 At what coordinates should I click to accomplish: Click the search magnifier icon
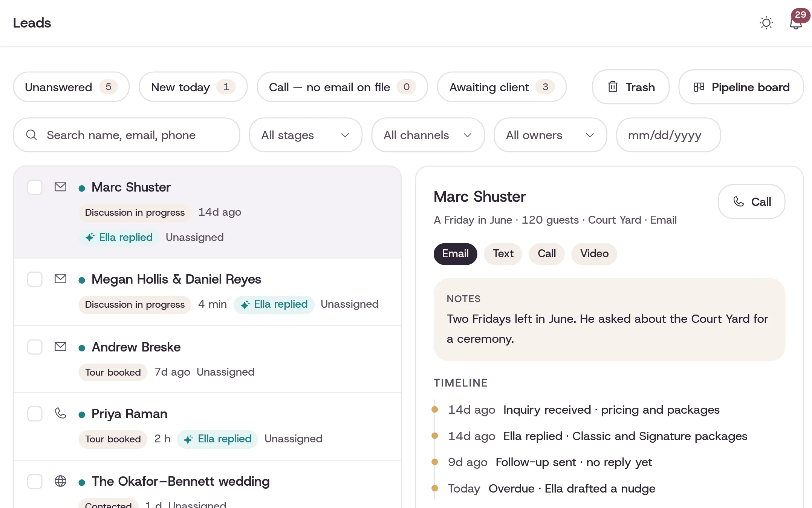(32, 135)
